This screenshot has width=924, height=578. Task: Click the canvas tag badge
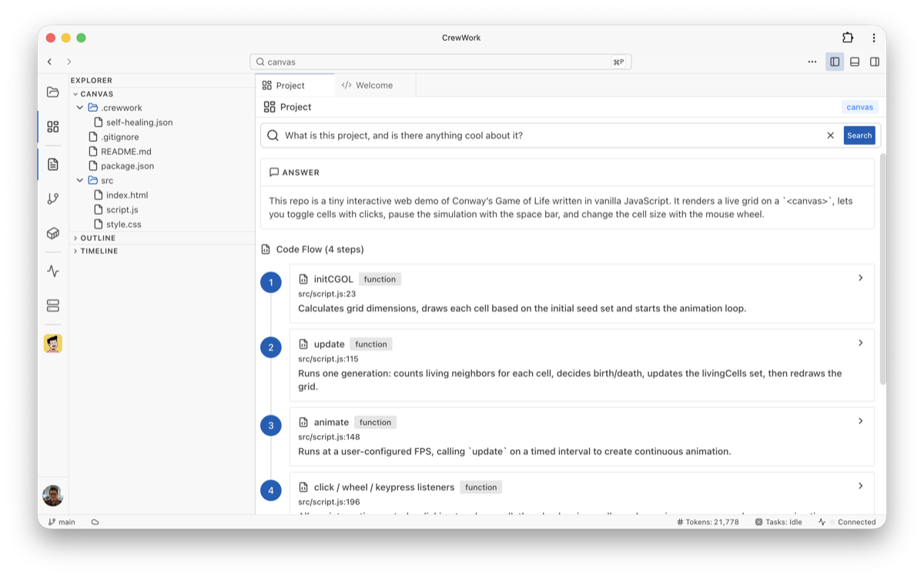860,107
